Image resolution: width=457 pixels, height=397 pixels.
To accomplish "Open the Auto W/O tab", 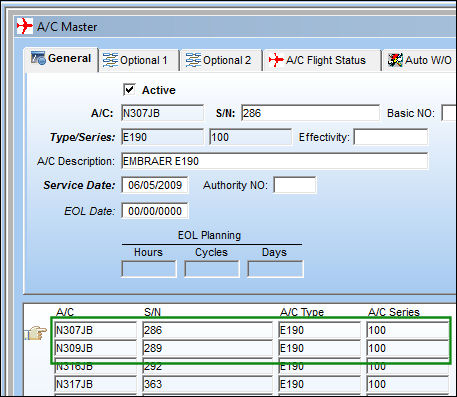I will click(x=420, y=60).
